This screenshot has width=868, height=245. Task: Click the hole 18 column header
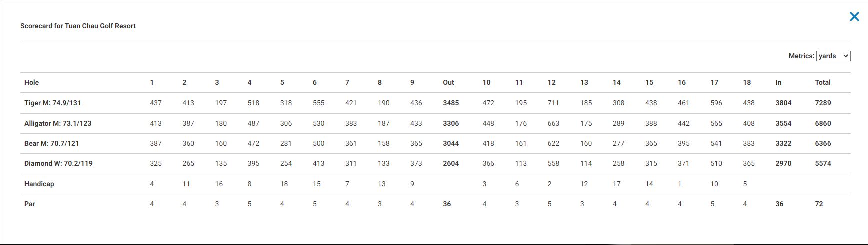click(747, 82)
